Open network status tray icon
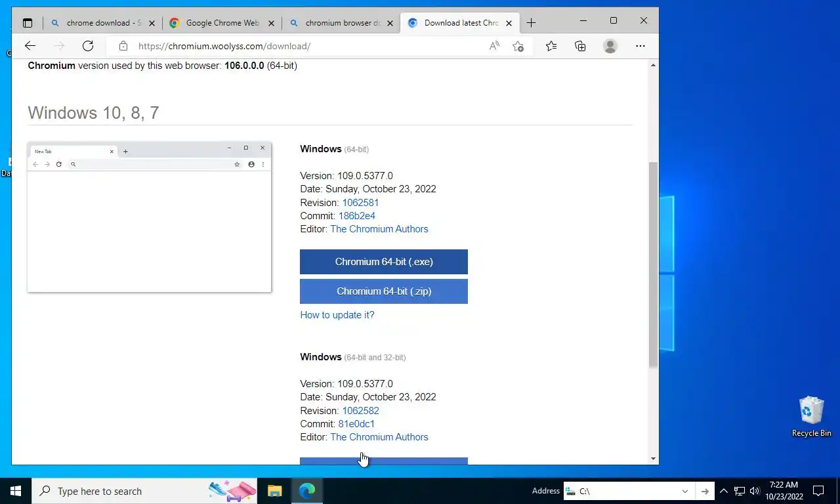Image resolution: width=840 pixels, height=504 pixels. click(740, 491)
